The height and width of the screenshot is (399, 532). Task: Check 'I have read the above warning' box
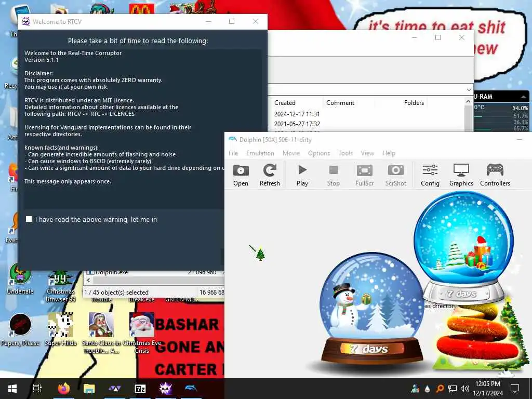[29, 219]
